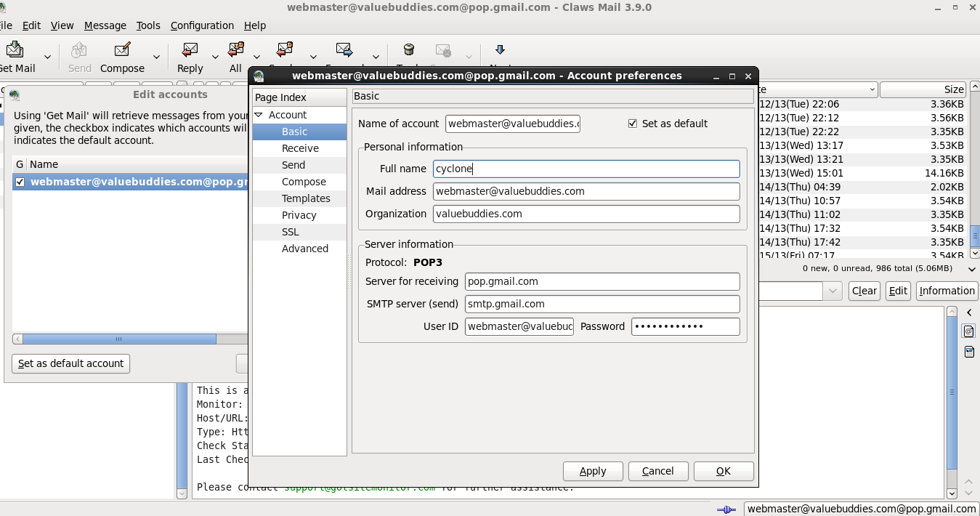The width and height of the screenshot is (980, 516).
Task: Click OK in Account preferences
Action: (724, 471)
